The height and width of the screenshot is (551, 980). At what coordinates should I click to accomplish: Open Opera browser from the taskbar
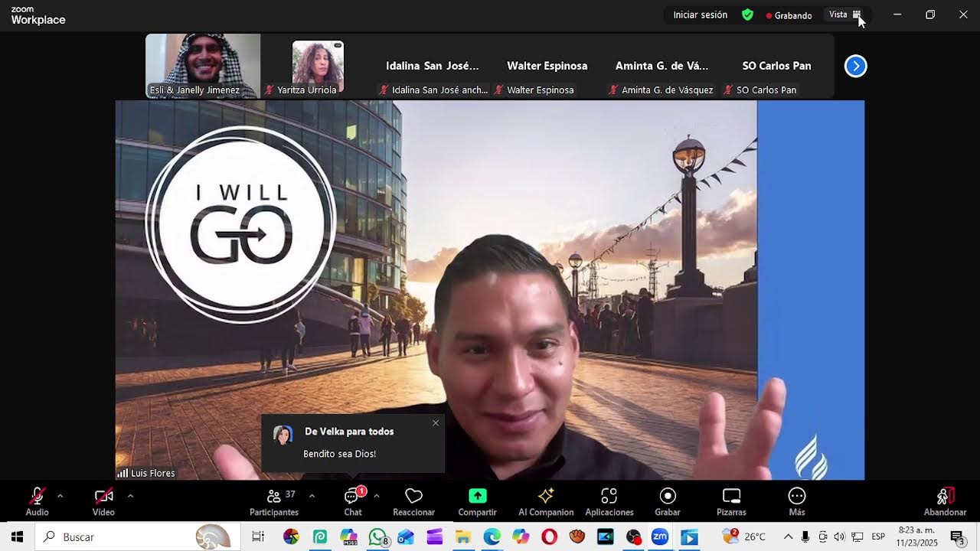549,537
